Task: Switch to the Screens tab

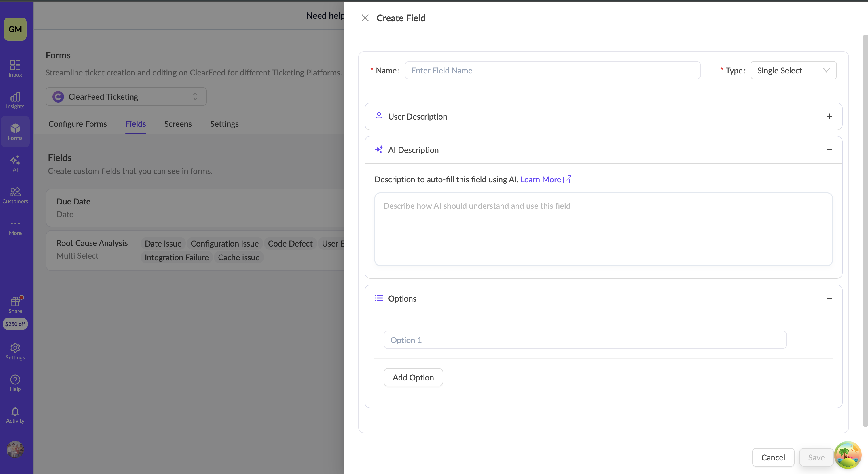Action: (x=178, y=124)
